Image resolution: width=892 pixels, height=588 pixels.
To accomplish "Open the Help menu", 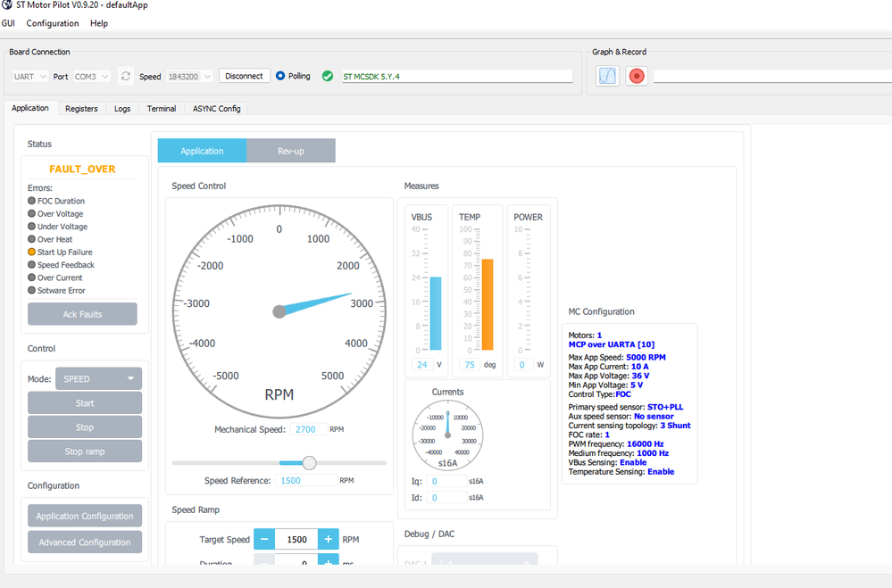I will (x=99, y=23).
